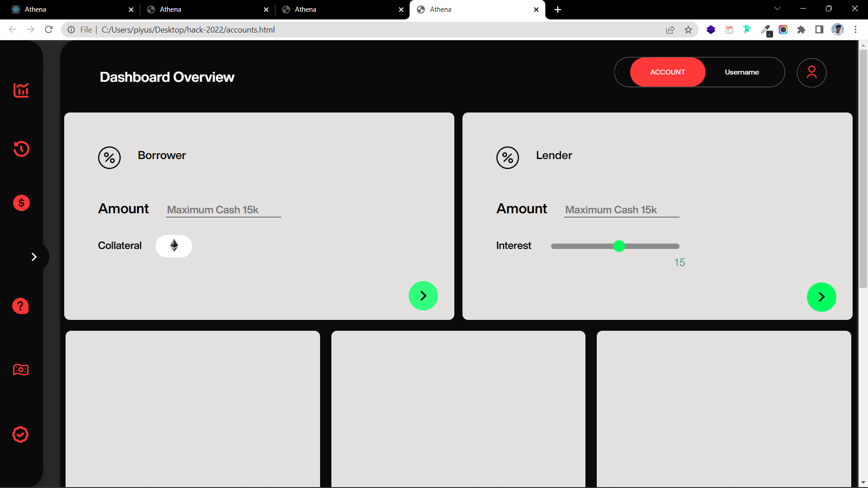Screen dimensions: 868x488
Task: Expand the sidebar with the chevron arrow
Action: pyautogui.click(x=34, y=257)
